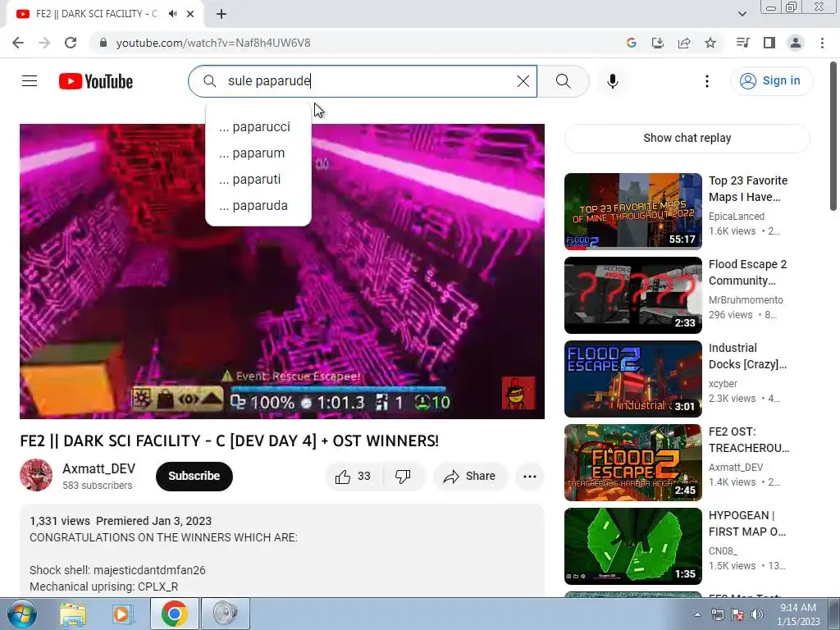This screenshot has height=630, width=840.
Task: Show hidden tray icons arrow
Action: point(697,614)
